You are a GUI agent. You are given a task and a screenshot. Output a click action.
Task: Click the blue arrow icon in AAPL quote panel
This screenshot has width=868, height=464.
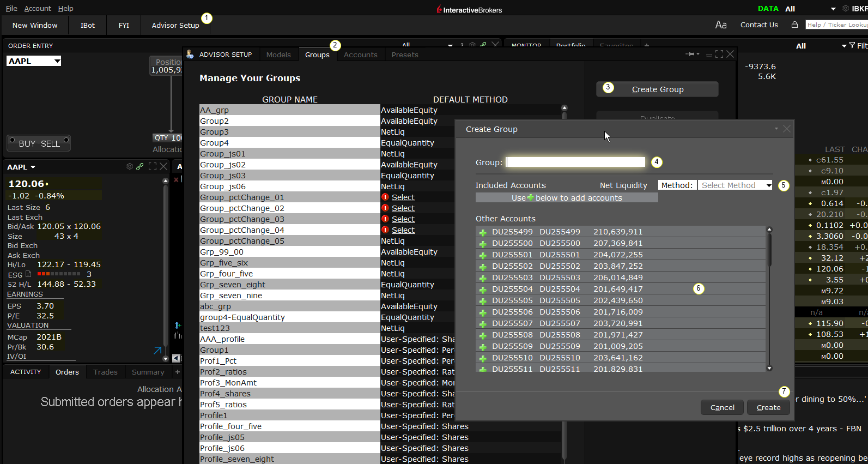157,350
